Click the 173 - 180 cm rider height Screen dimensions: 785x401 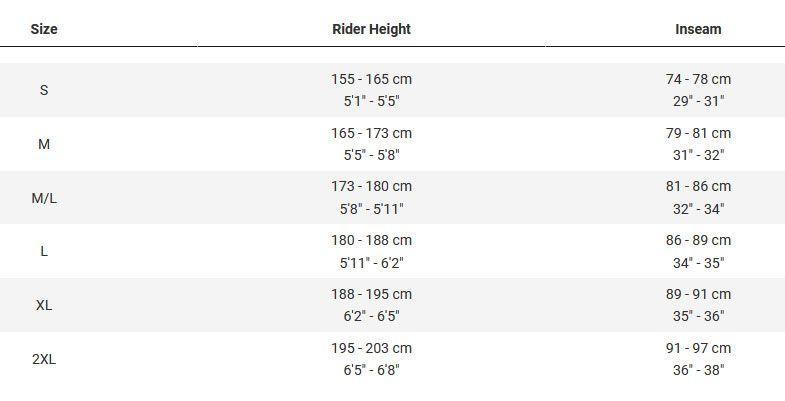pos(371,187)
